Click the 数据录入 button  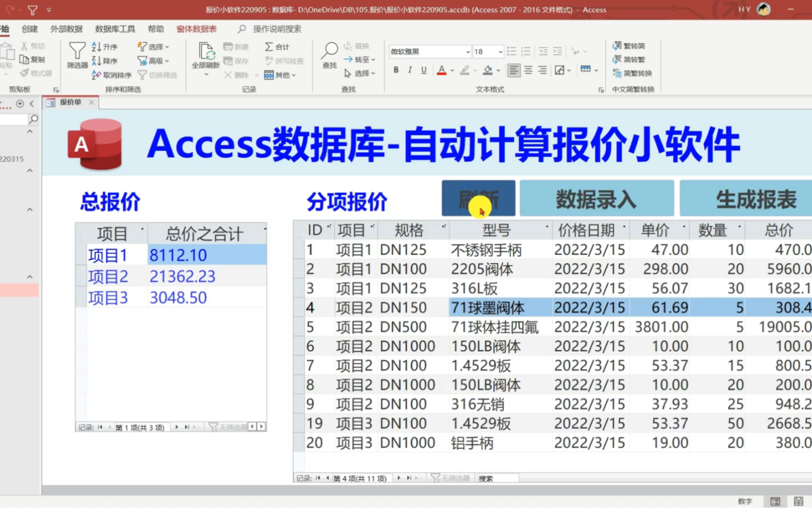pyautogui.click(x=596, y=198)
